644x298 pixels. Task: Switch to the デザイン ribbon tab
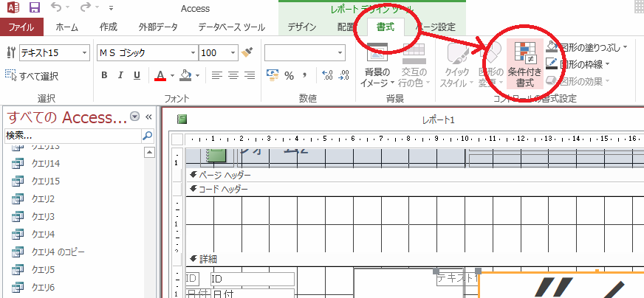tap(301, 27)
